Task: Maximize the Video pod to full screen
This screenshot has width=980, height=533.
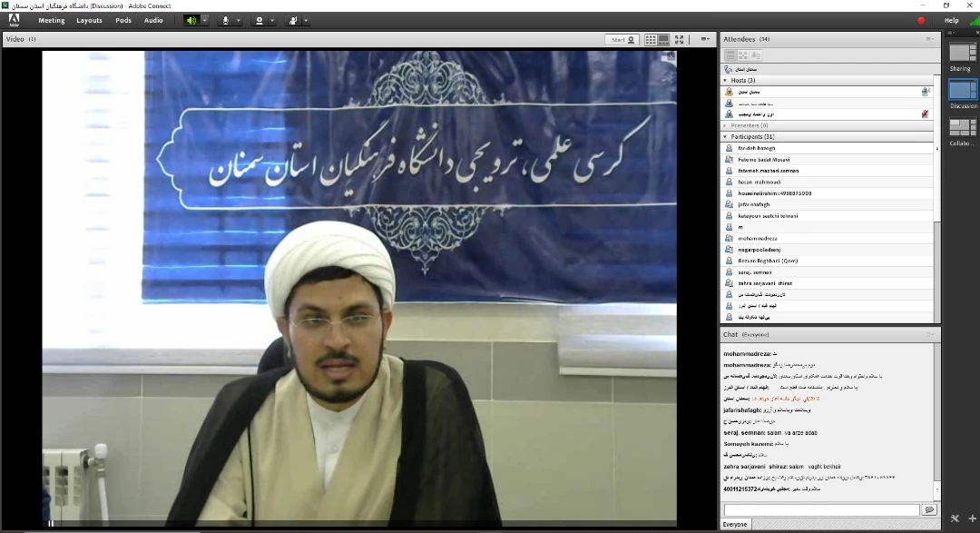Action: [x=679, y=40]
